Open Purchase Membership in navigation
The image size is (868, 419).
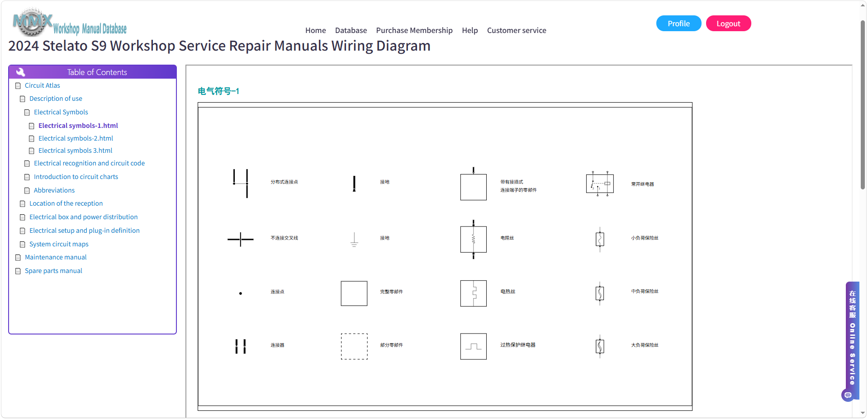(414, 30)
